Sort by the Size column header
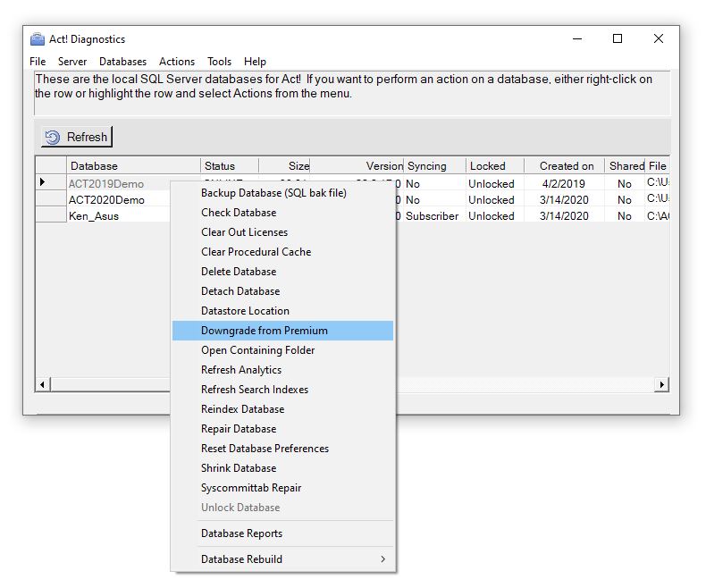 284,166
